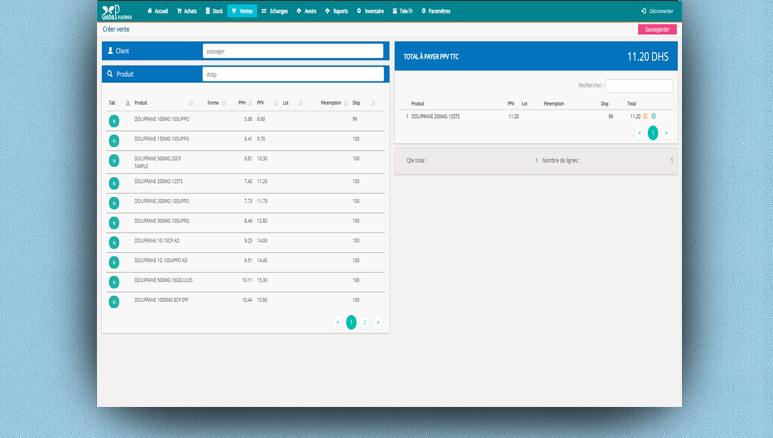Open the Inventaire menu

(x=370, y=11)
